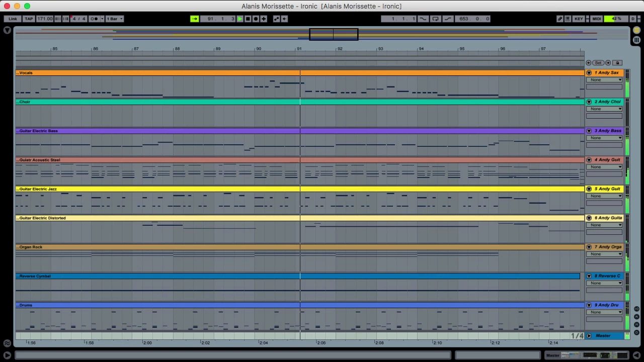Select the Drums clip header

[299, 305]
